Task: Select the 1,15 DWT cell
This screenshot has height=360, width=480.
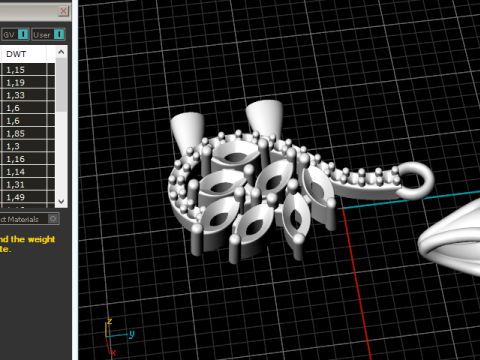Action: click(23, 70)
